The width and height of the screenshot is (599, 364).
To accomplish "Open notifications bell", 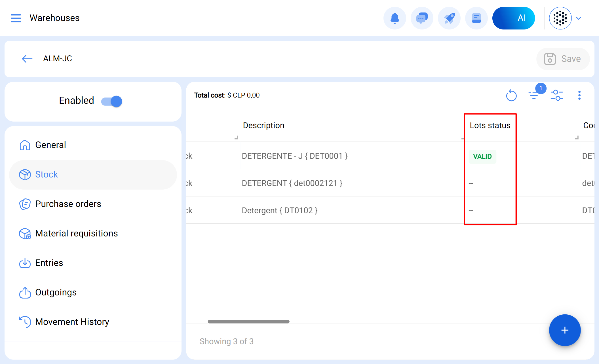I will (395, 18).
